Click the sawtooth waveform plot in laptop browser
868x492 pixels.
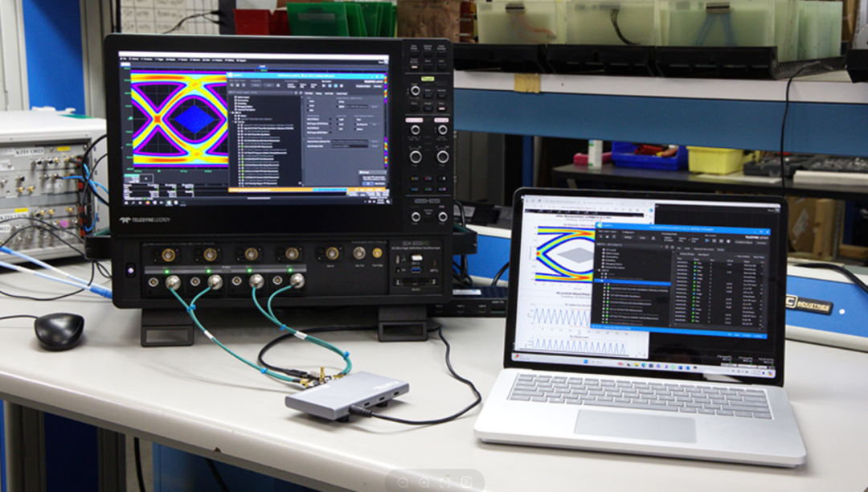(x=561, y=317)
